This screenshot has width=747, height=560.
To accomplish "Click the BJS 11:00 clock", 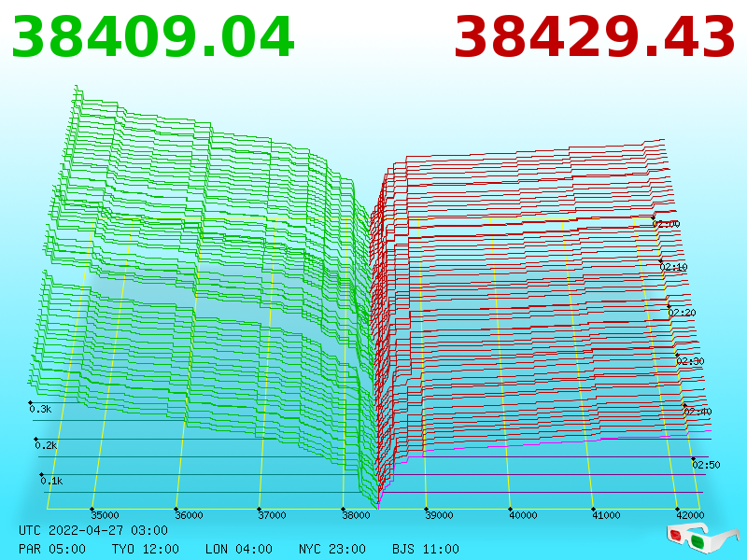I will [426, 549].
